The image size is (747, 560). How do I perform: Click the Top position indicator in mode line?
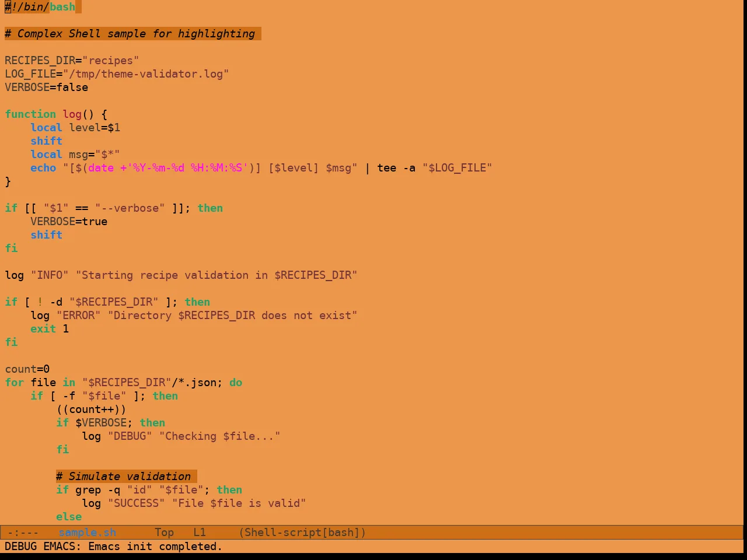tap(164, 532)
